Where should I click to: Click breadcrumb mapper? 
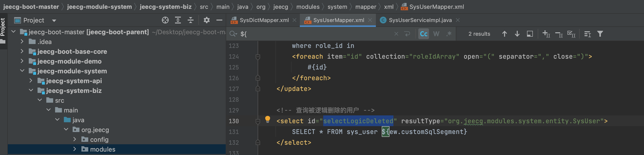tap(365, 7)
